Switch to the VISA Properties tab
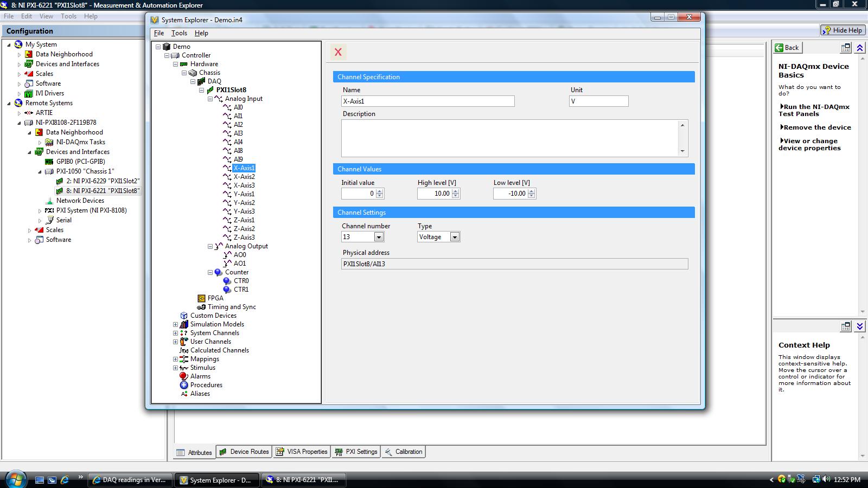The width and height of the screenshot is (868, 488). pos(302,452)
